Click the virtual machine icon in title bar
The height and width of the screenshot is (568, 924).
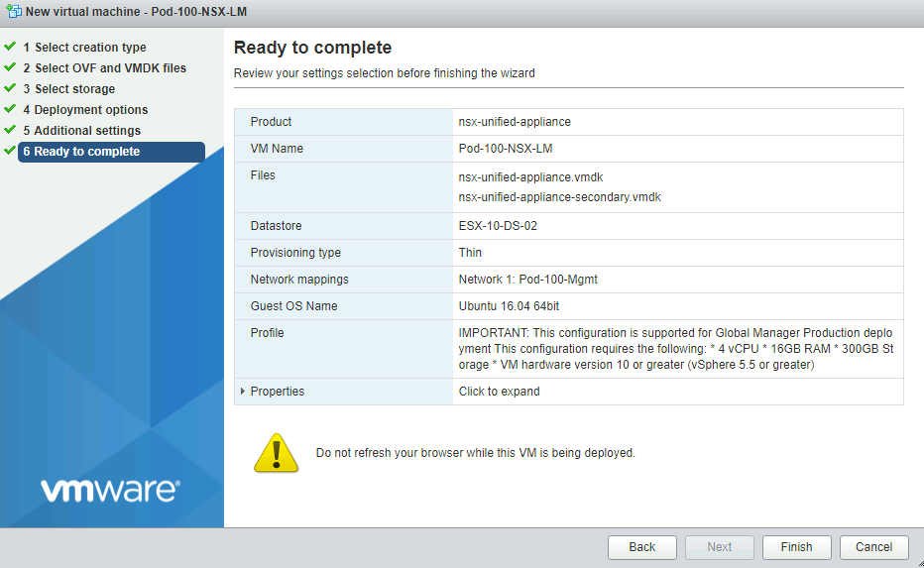pos(13,12)
